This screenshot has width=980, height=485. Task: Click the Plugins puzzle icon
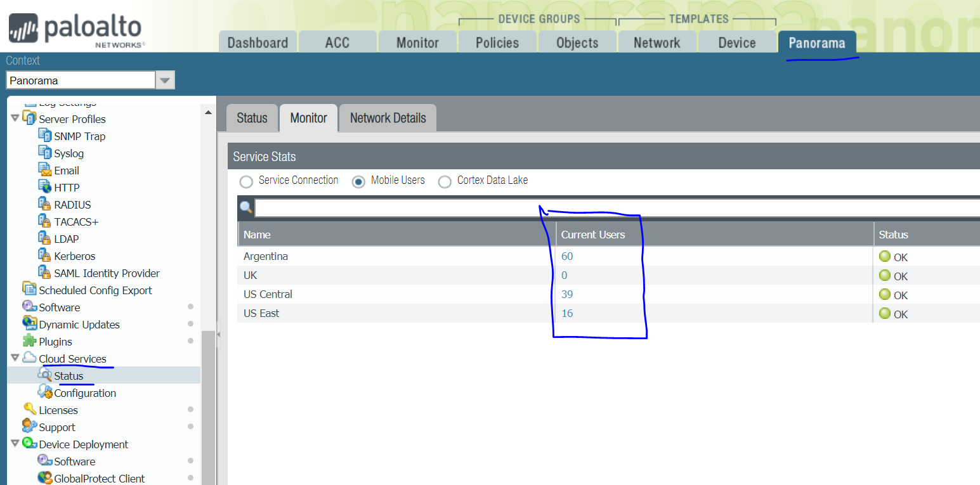(x=30, y=340)
